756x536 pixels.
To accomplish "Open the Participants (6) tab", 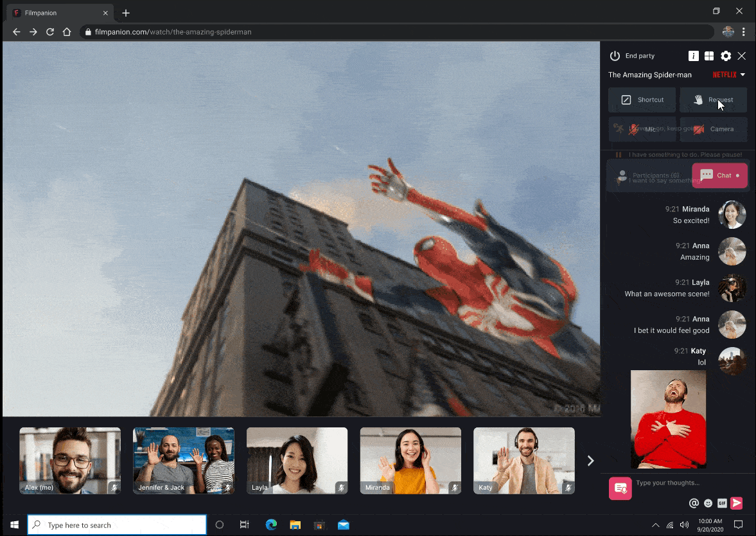I will [649, 175].
